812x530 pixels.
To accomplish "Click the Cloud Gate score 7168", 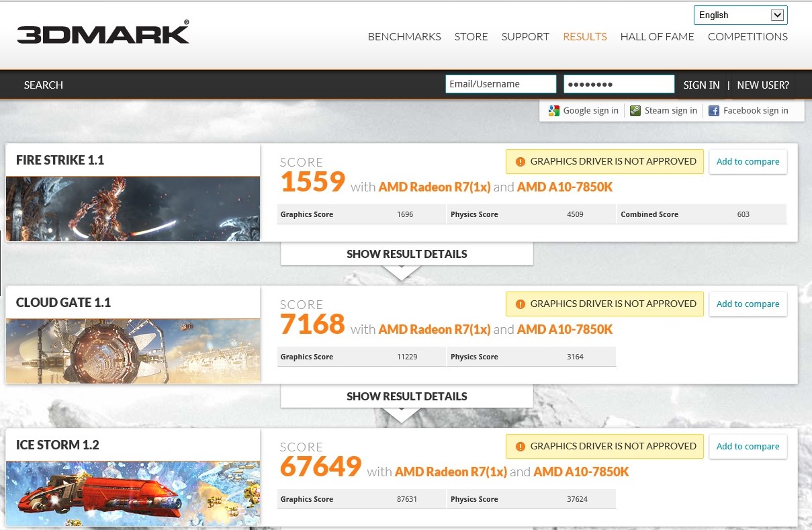I will 313,324.
